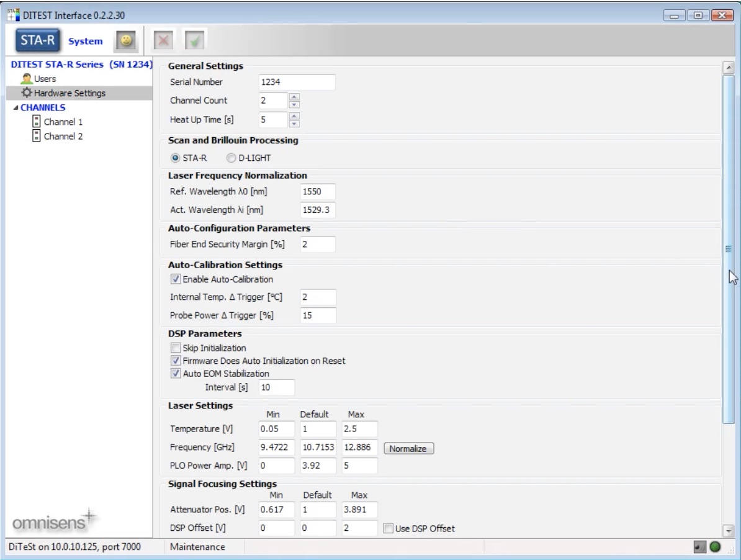741x560 pixels.
Task: Click the Hardware Settings gear icon
Action: coord(27,93)
